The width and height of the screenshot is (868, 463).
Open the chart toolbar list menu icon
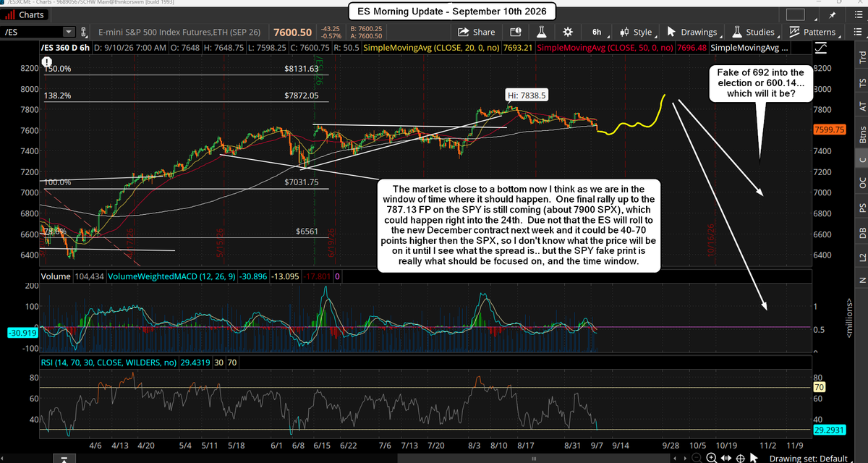tap(859, 32)
